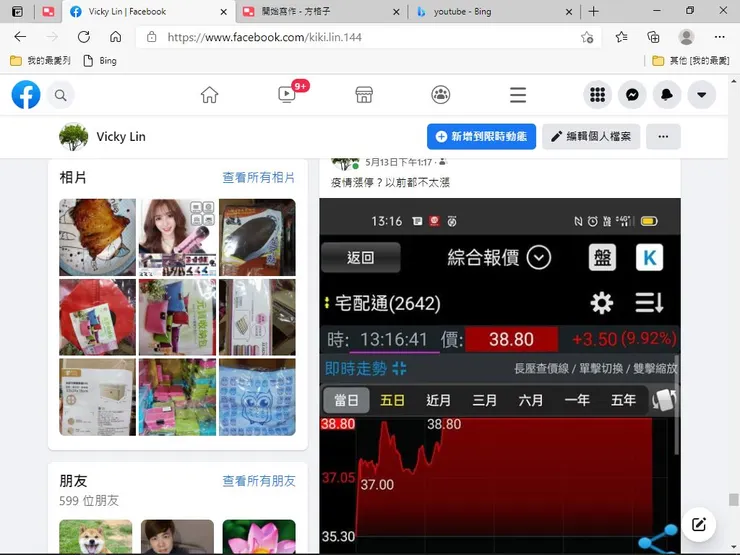The width and height of the screenshot is (740, 555).
Task: Expand the account dropdown arrow
Action: 702,95
